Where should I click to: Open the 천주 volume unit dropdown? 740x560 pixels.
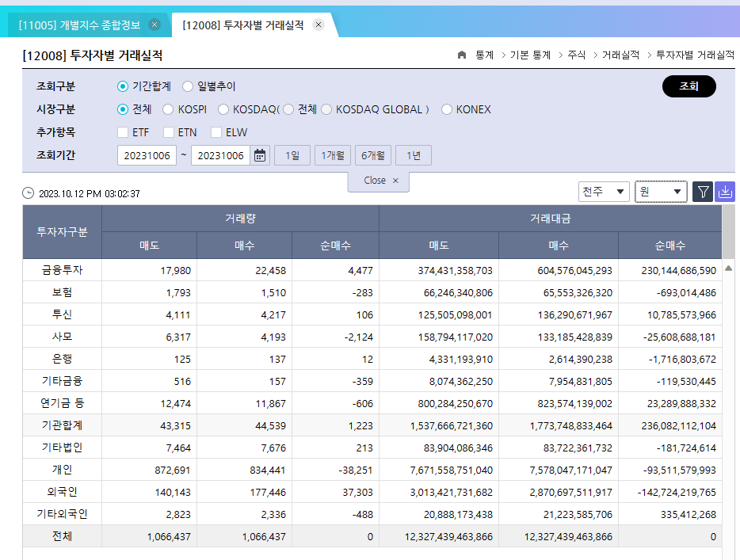pyautogui.click(x=604, y=192)
